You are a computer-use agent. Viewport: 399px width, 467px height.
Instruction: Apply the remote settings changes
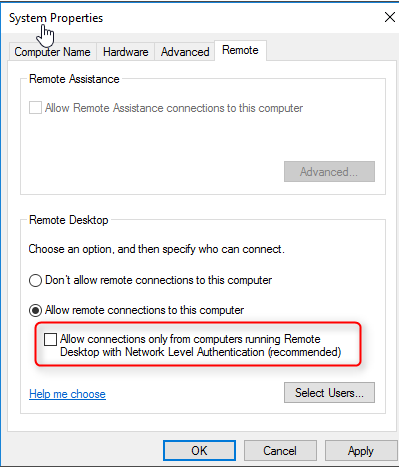361,451
